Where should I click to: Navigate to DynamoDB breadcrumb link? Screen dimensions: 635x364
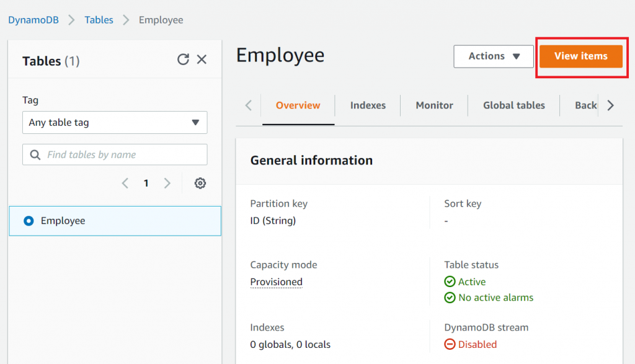[x=33, y=20]
